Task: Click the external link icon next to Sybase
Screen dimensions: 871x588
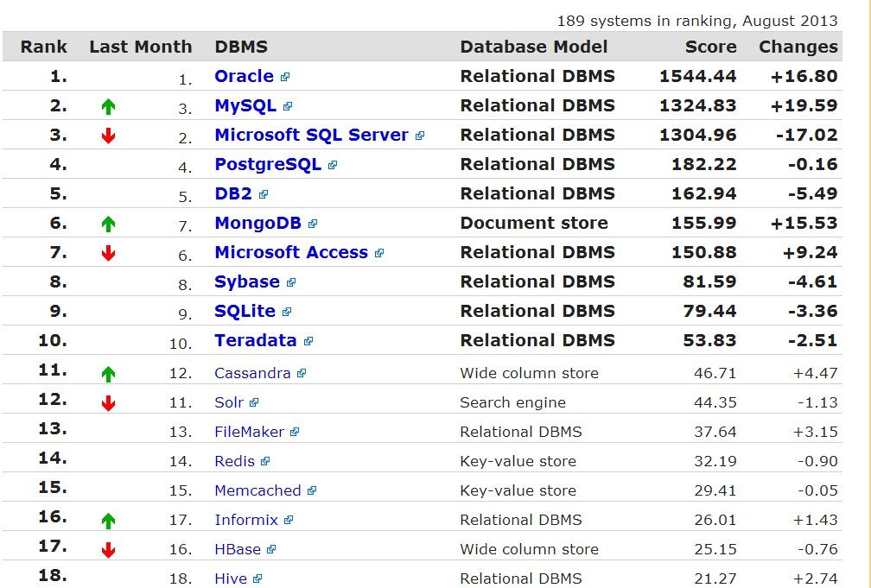Action: tap(291, 282)
